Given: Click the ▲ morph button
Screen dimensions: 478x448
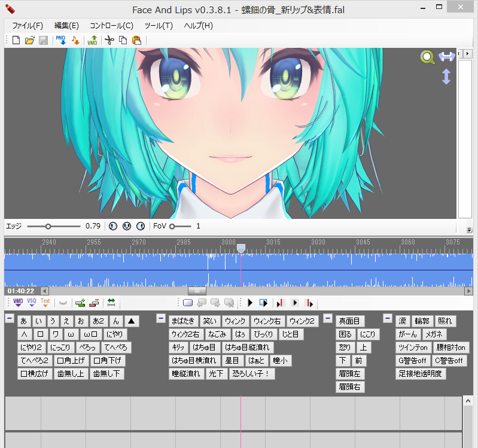Looking at the screenshot, I should pos(132,321).
